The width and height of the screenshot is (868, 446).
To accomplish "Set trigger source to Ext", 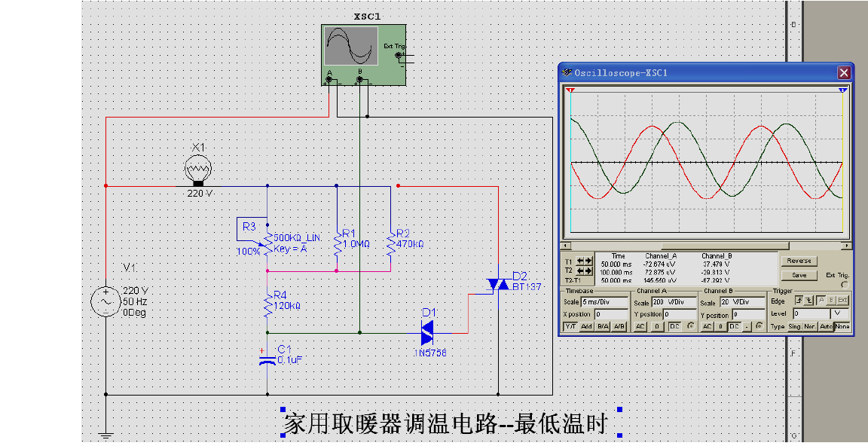I will pyautogui.click(x=842, y=300).
